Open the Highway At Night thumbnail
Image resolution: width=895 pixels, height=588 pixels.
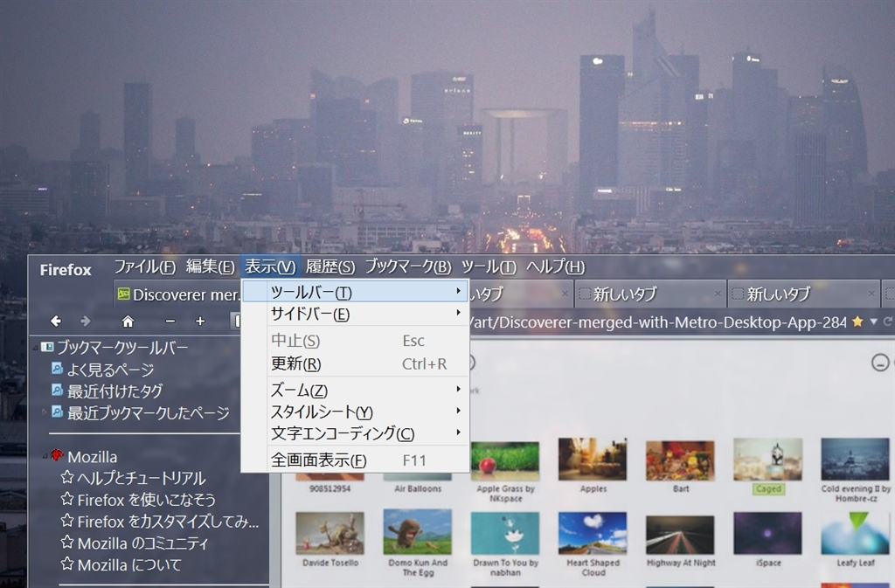pyautogui.click(x=680, y=535)
